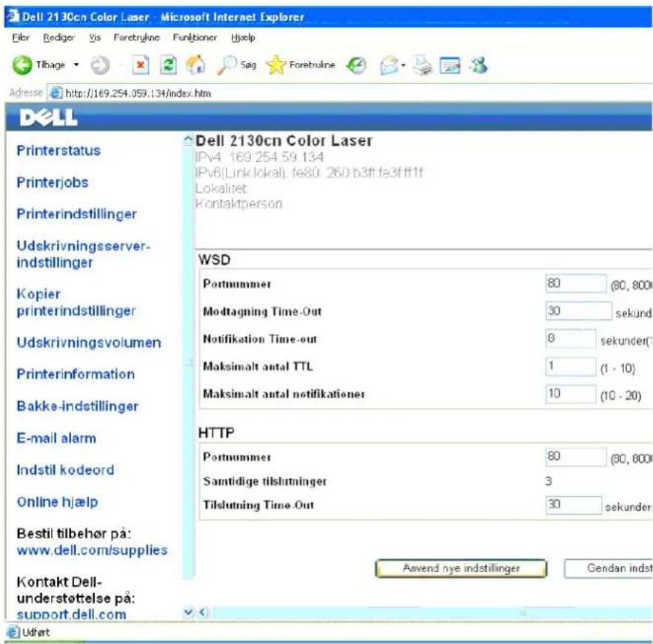Click the Samtidige tilslutninger value 3

tap(549, 482)
